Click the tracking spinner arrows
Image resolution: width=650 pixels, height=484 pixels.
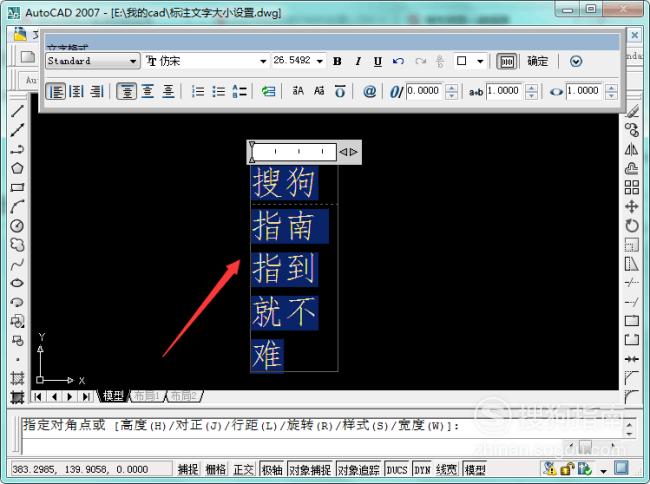(531, 91)
